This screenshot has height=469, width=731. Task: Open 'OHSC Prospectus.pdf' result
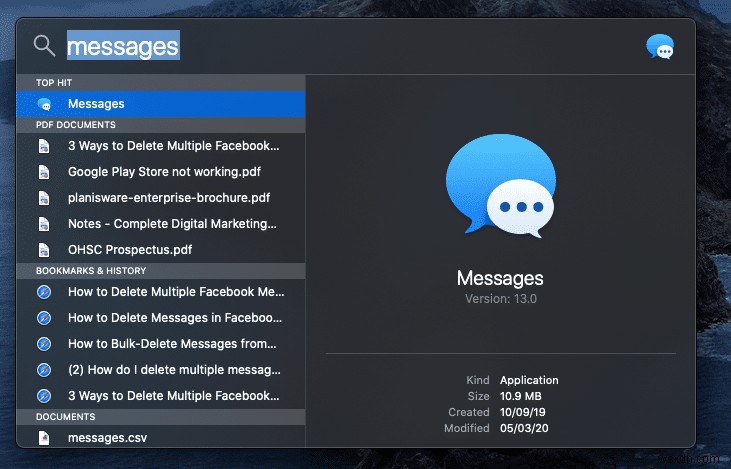click(x=161, y=250)
